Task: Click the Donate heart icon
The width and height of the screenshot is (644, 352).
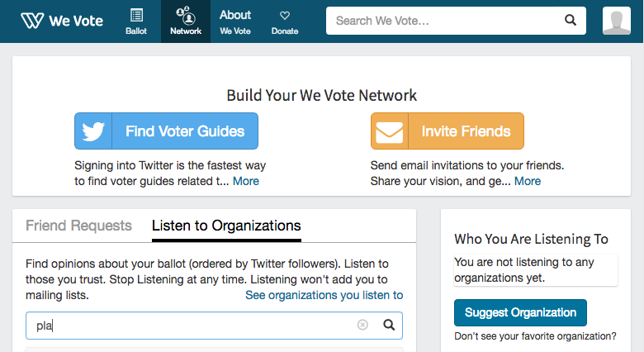Action: tap(285, 15)
